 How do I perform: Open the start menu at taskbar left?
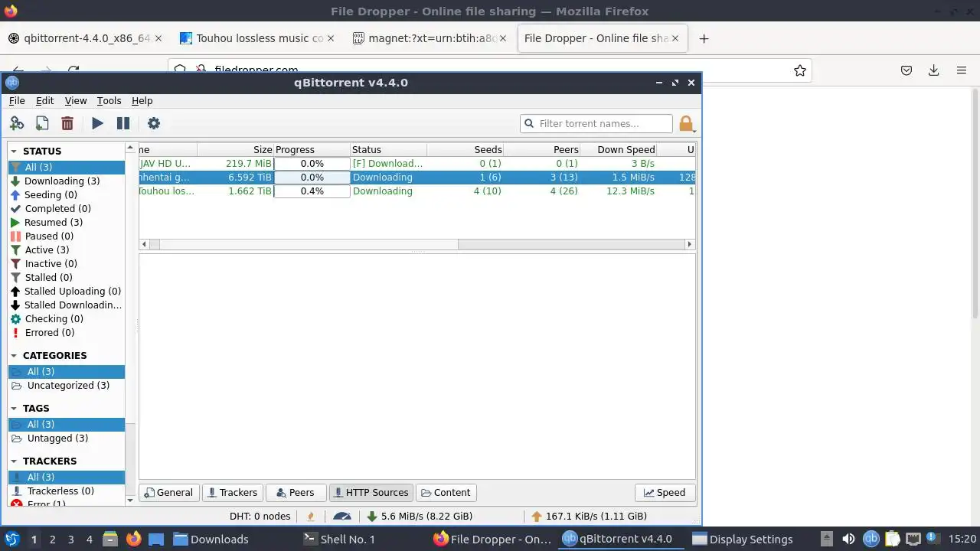(11, 539)
